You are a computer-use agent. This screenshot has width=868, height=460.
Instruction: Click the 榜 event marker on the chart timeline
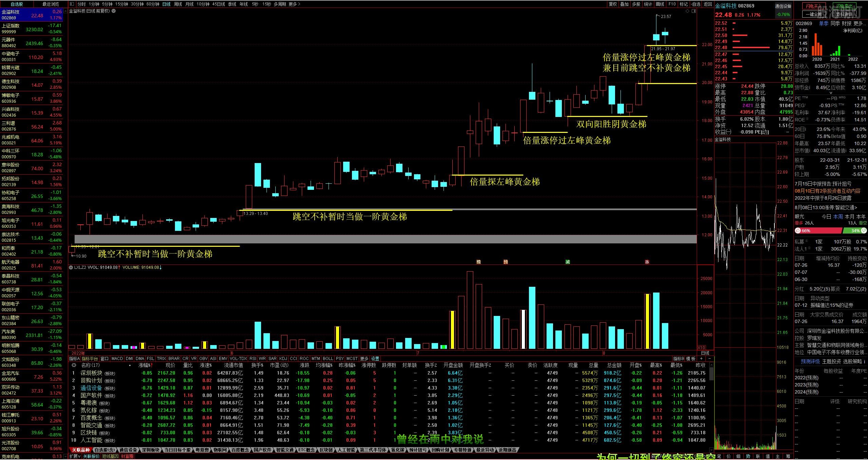click(x=478, y=262)
